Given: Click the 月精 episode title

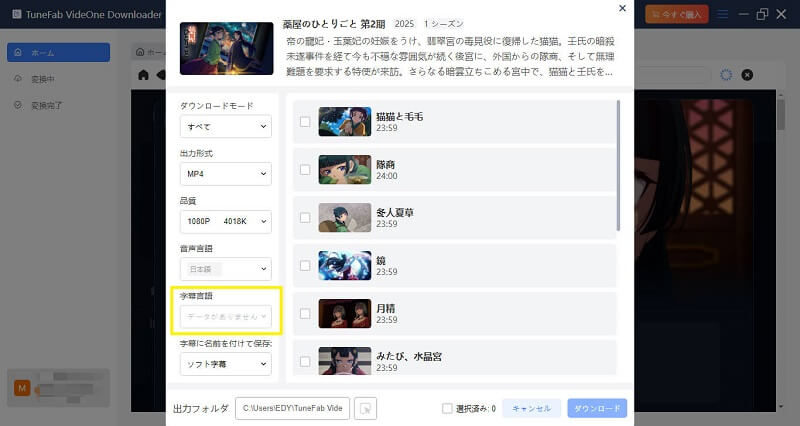Looking at the screenshot, I should 385,308.
